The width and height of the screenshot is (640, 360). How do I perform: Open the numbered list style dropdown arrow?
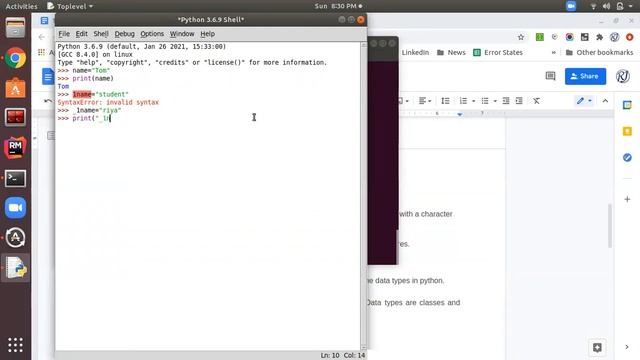click(473, 101)
